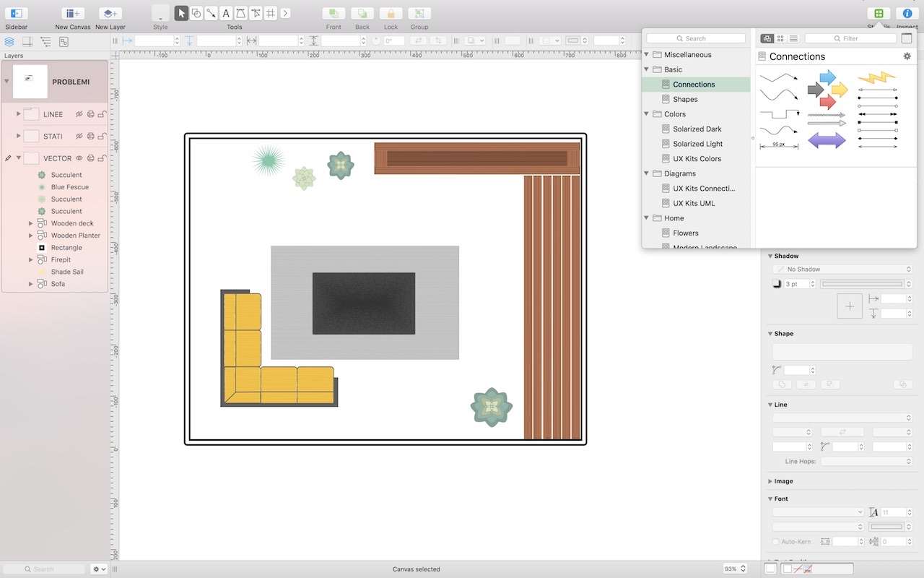Toggle visibility of the VECTOR layer
The height and width of the screenshot is (578, 924).
coord(79,158)
